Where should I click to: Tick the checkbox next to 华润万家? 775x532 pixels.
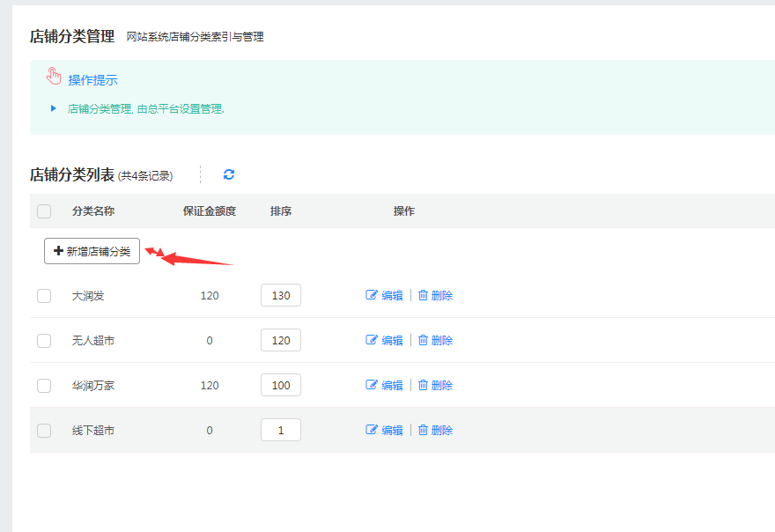click(x=44, y=385)
